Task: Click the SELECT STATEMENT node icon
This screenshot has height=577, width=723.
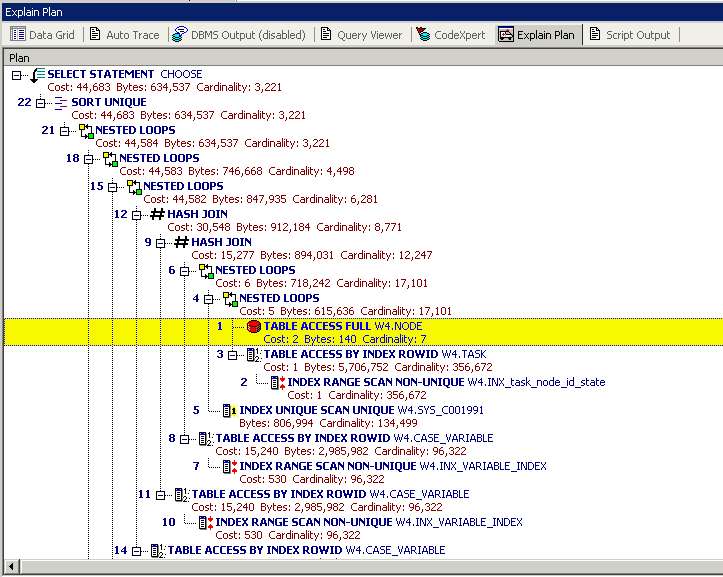Action: [x=37, y=74]
